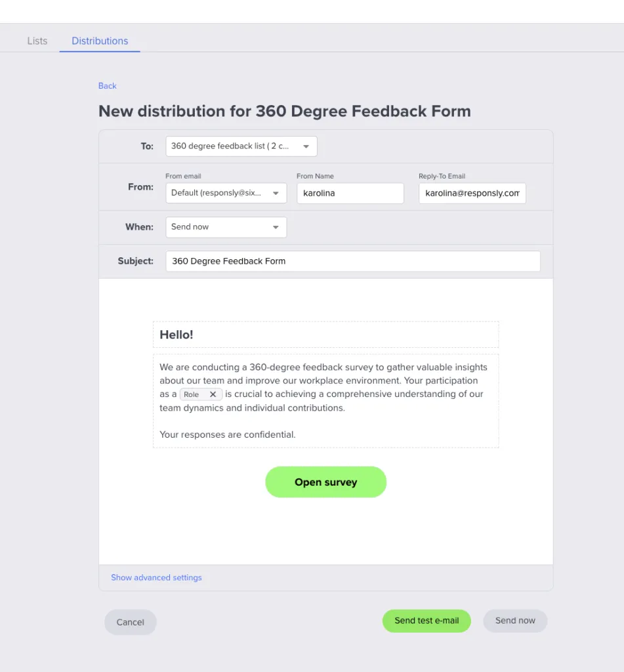
Task: Click the green Open survey button
Action: point(325,482)
